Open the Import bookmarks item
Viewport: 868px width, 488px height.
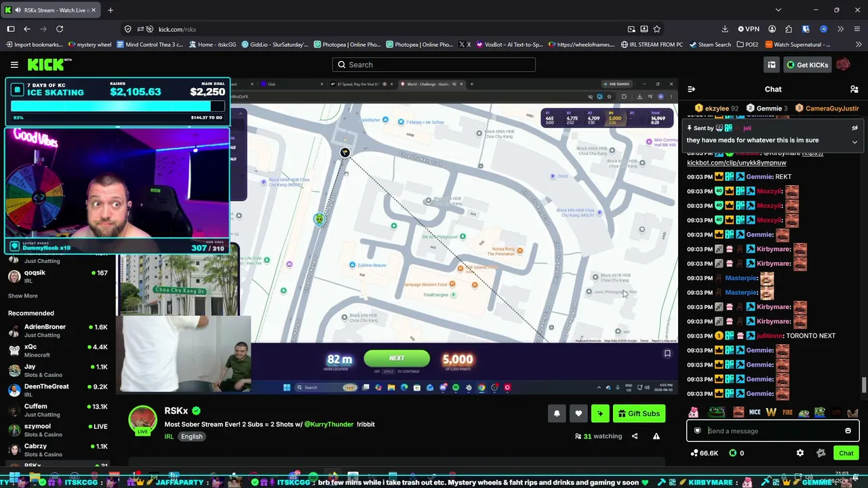coord(34,45)
